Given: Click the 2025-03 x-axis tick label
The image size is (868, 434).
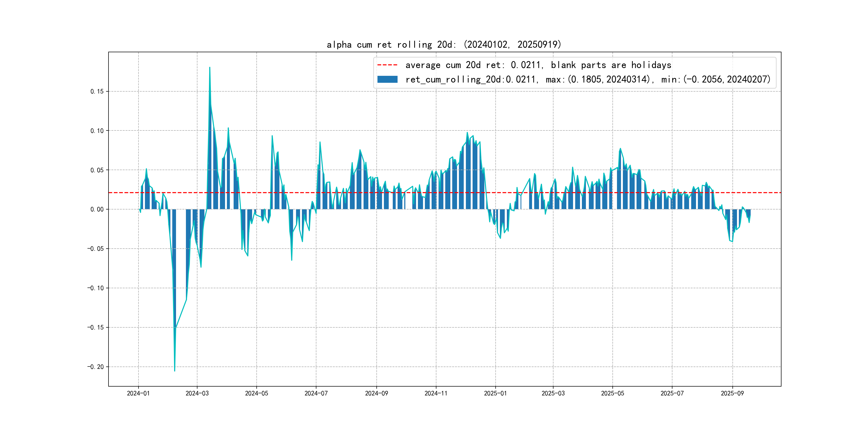Looking at the screenshot, I should coord(553,393).
